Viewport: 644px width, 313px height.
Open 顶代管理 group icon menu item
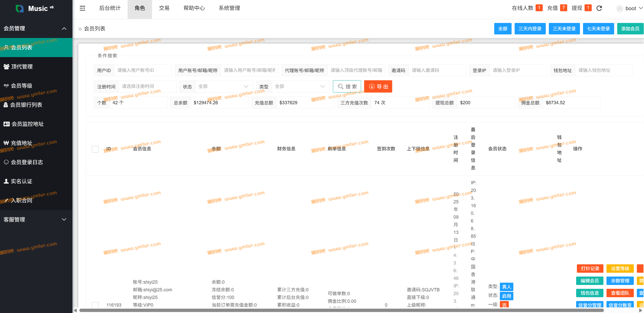(x=22, y=67)
